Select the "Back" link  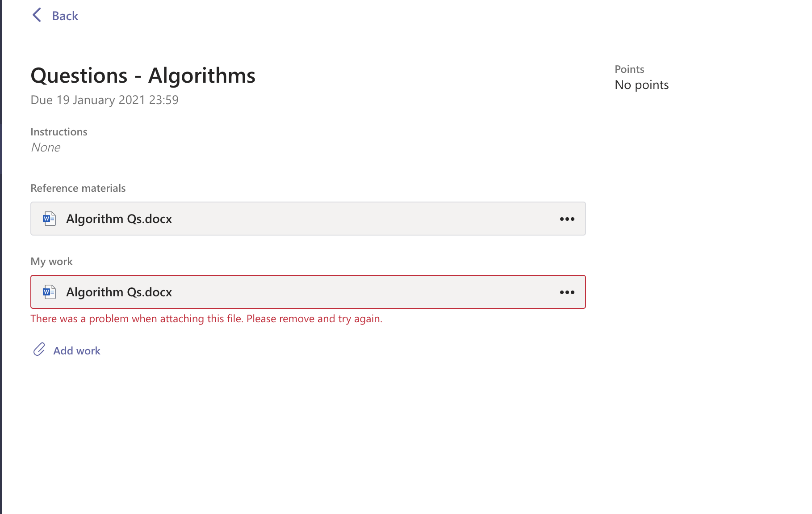(x=65, y=16)
